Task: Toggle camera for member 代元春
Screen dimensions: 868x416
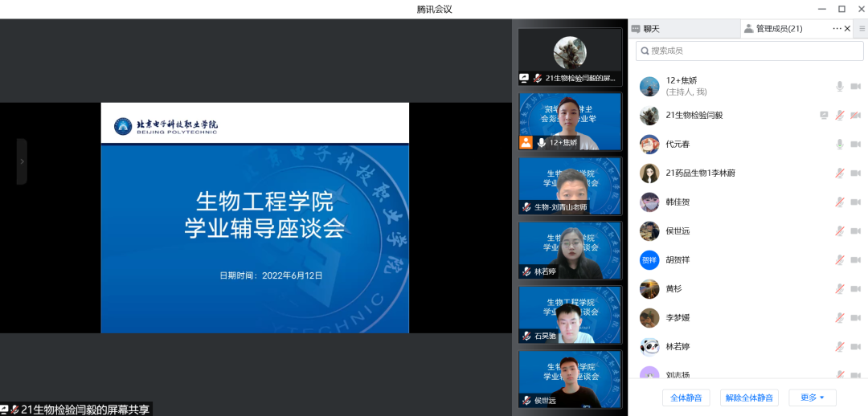Action: (x=855, y=144)
